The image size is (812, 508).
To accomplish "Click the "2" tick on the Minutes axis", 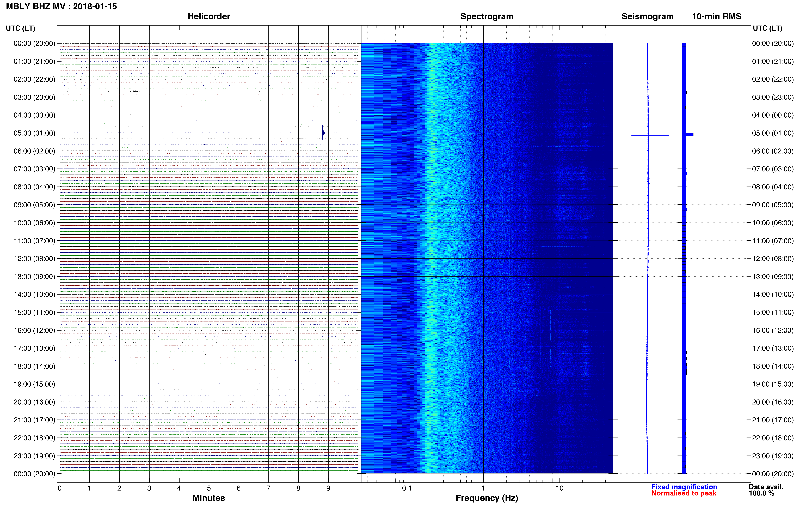I will (x=119, y=488).
